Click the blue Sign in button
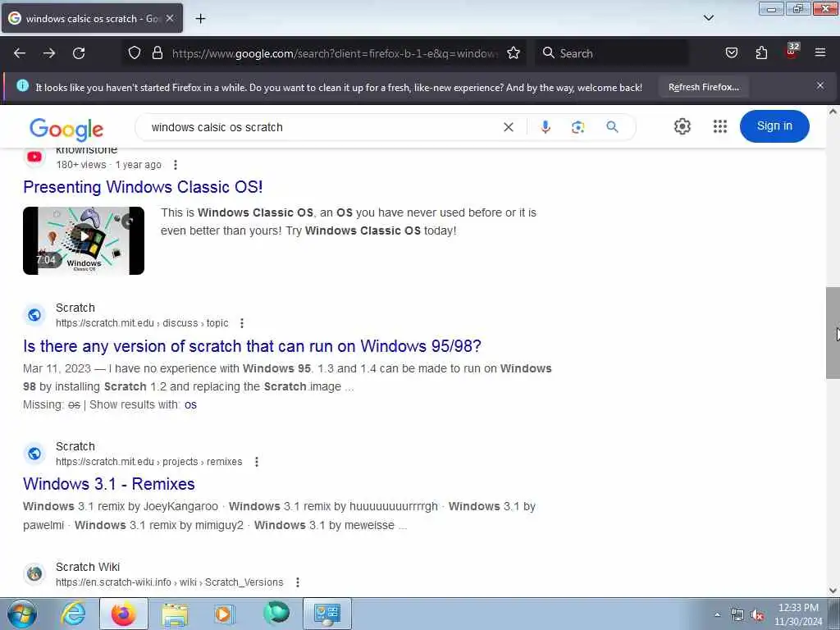 (x=774, y=126)
